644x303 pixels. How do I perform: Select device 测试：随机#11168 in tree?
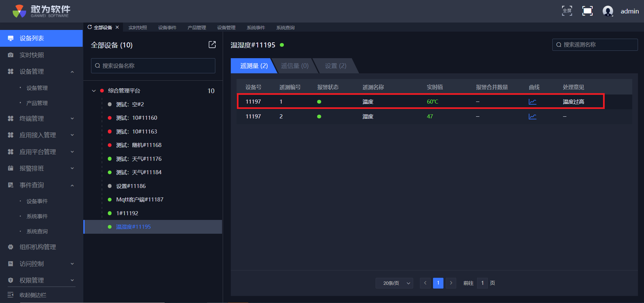tap(139, 145)
